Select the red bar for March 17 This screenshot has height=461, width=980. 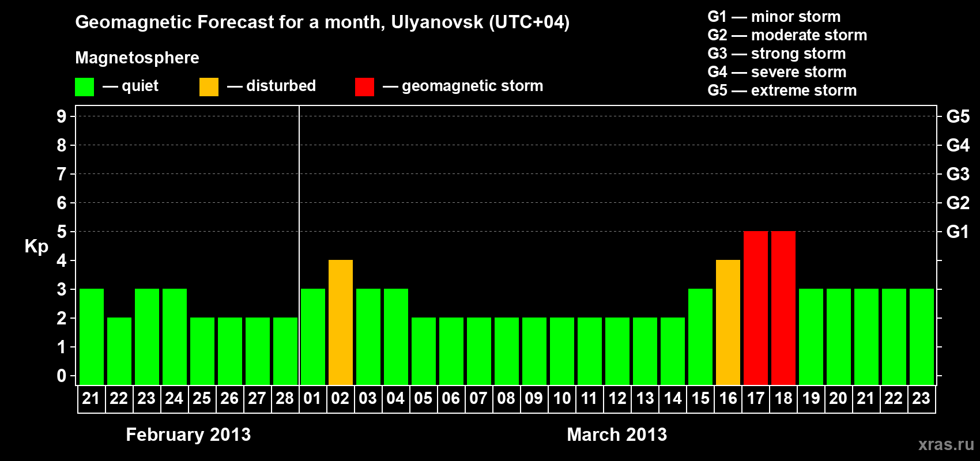point(755,308)
